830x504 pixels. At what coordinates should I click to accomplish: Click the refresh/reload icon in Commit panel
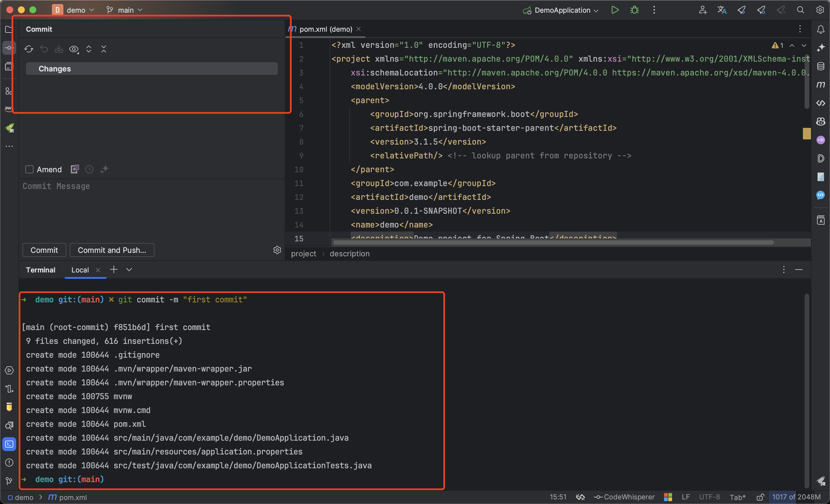29,49
